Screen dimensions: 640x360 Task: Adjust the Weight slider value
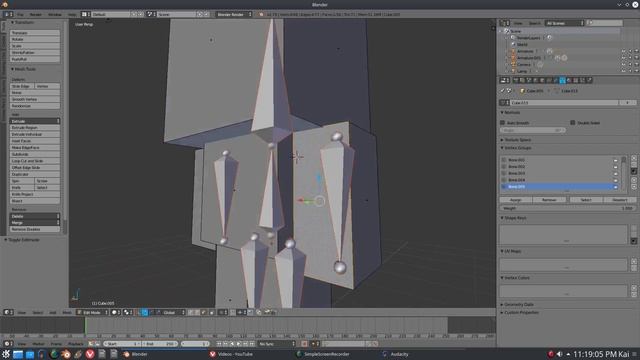tap(568, 208)
